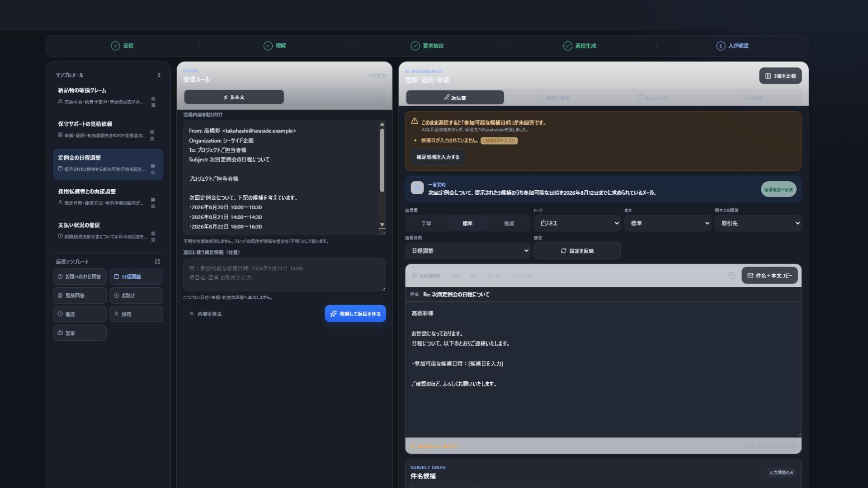Viewport: 868px width, 488px height.
Task: Click the [候補日を入力] placeholder chip in alert
Action: 499,141
